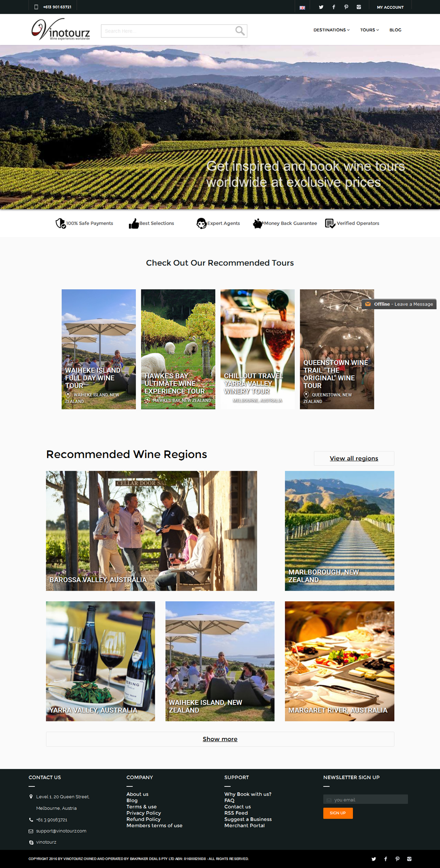
Task: Expand regions with Show more
Action: (x=220, y=739)
